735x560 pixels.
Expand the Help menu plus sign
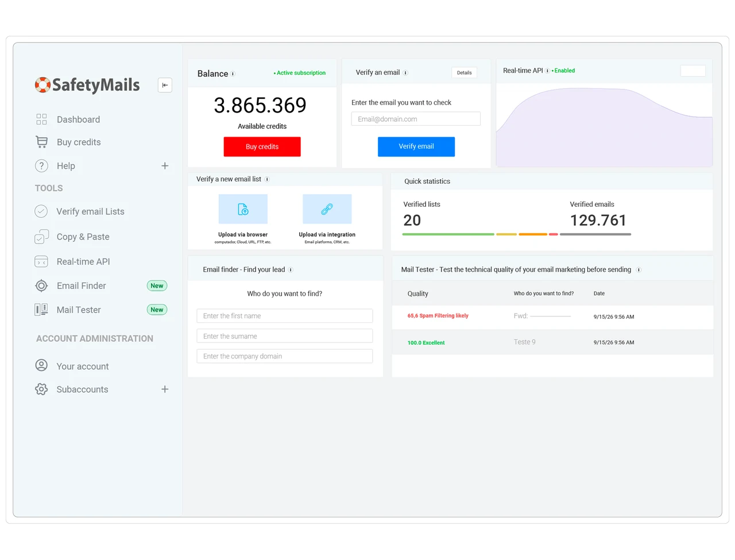[165, 166]
